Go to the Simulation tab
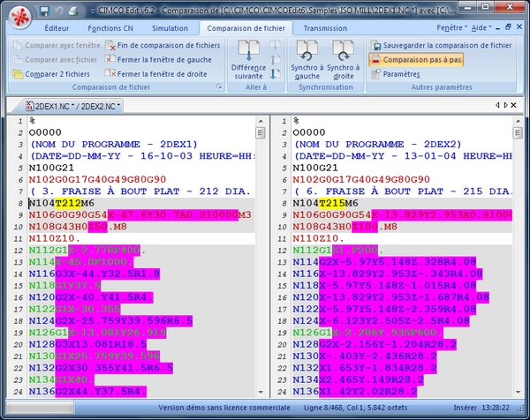The height and width of the screenshot is (420, 530). click(170, 28)
